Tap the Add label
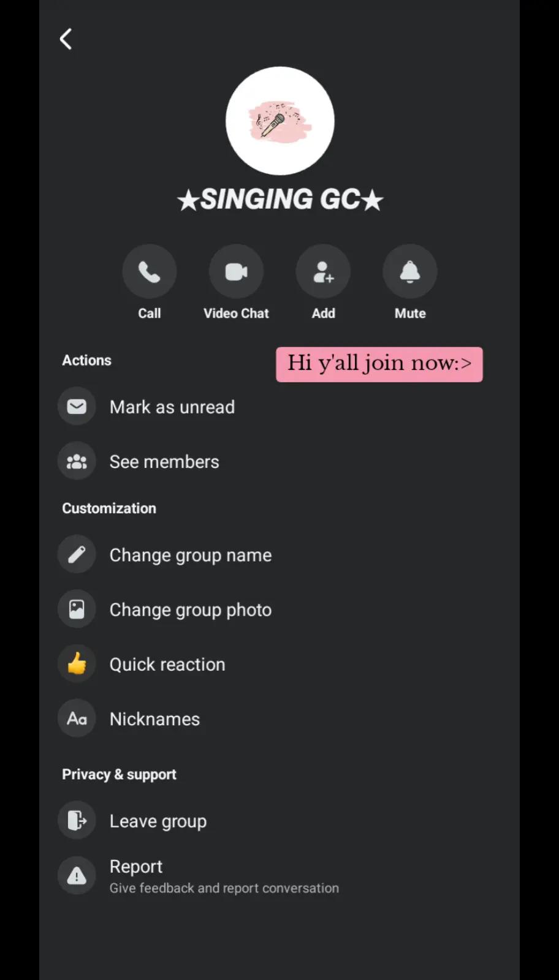The image size is (559, 980). (324, 313)
